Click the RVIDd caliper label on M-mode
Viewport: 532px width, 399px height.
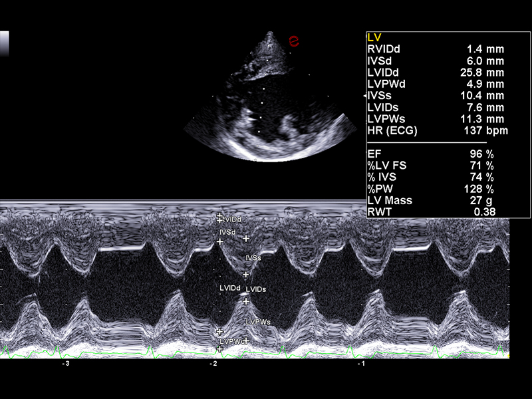233,219
